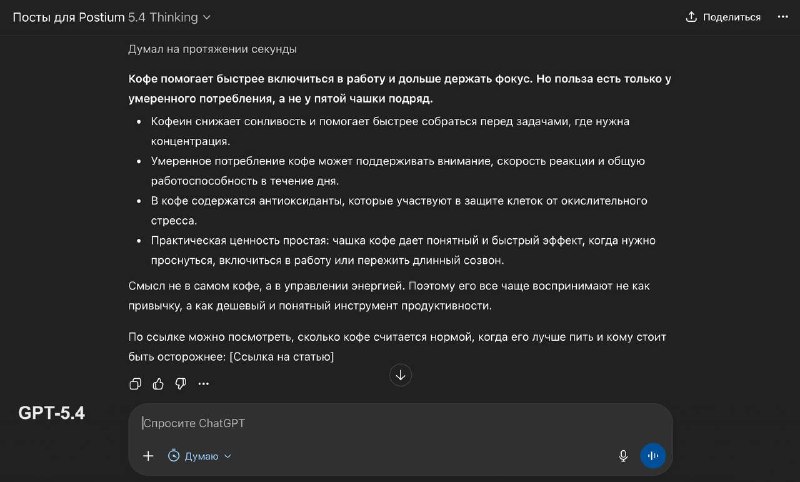The height and width of the screenshot is (482, 800).
Task: Open more actions below the response
Action: pos(204,383)
